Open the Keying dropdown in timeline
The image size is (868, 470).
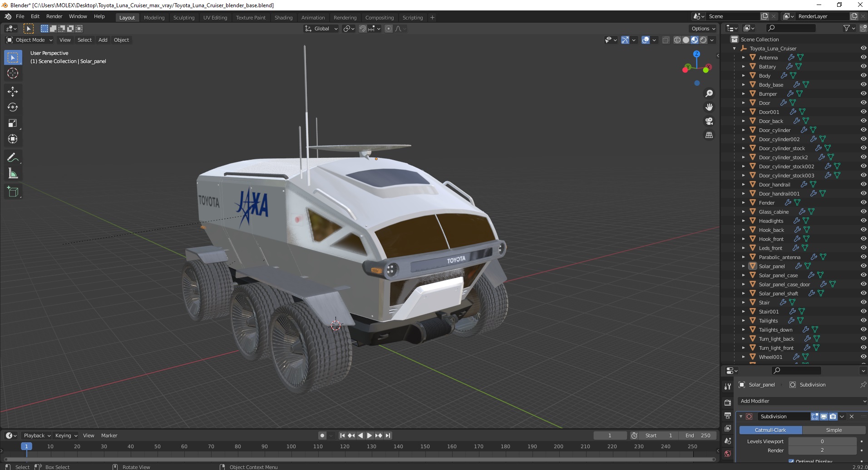tap(66, 436)
